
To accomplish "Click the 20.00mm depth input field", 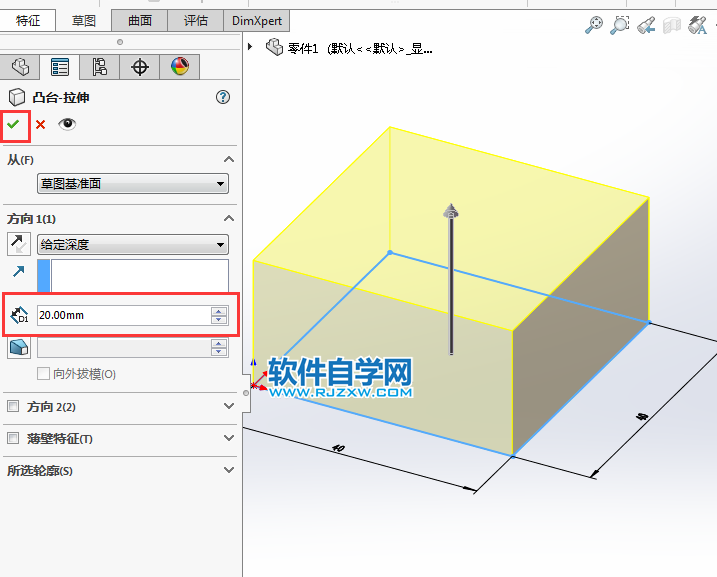I will point(123,315).
